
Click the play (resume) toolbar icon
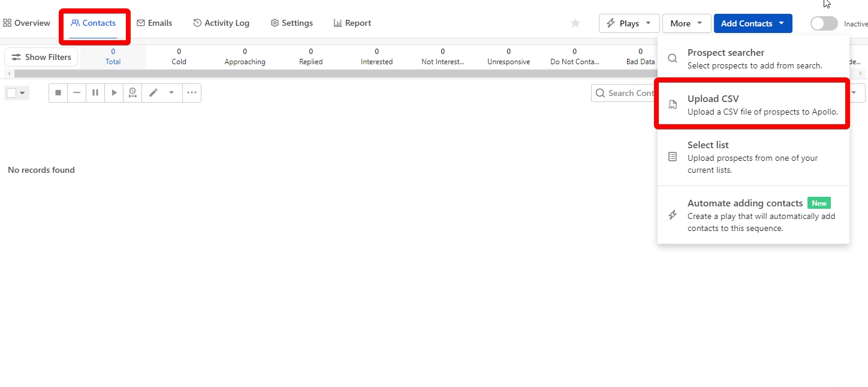click(x=114, y=93)
